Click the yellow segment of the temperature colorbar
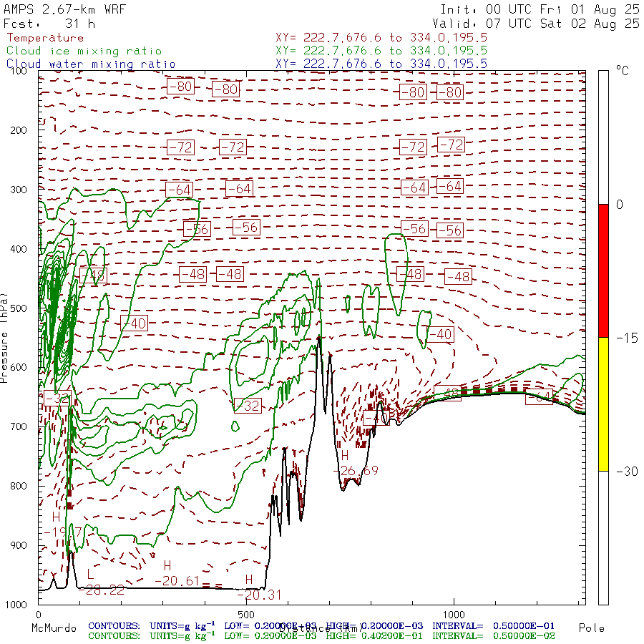 coord(603,404)
